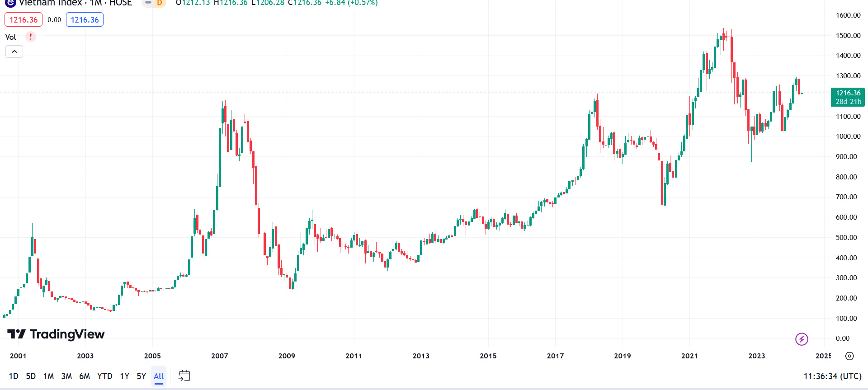Open timezone menu at 11:36:34 (UTC)

click(x=832, y=376)
